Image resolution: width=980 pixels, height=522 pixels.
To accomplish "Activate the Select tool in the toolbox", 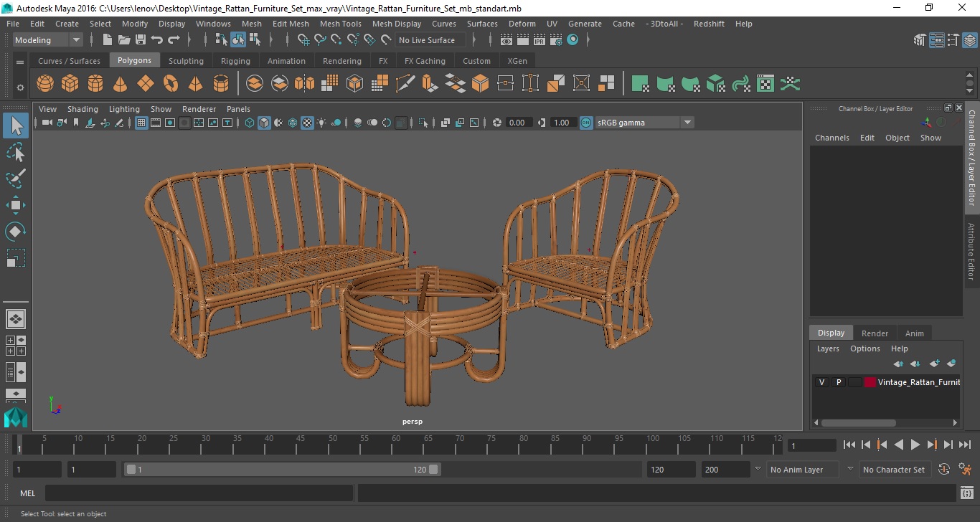I will tap(16, 126).
